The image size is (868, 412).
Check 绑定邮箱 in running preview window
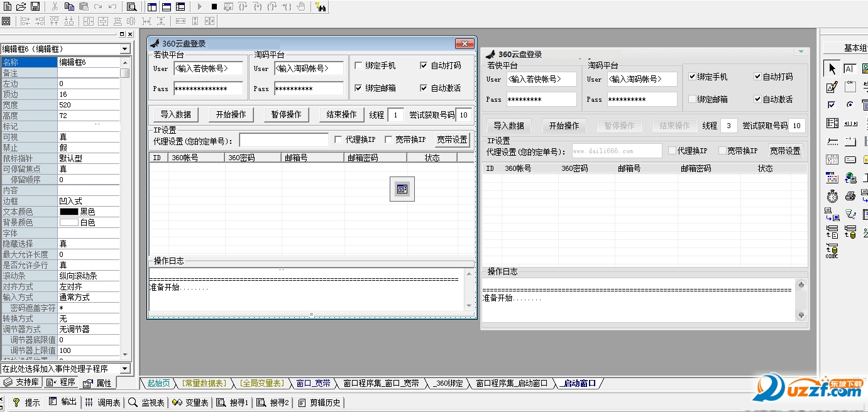(x=692, y=99)
